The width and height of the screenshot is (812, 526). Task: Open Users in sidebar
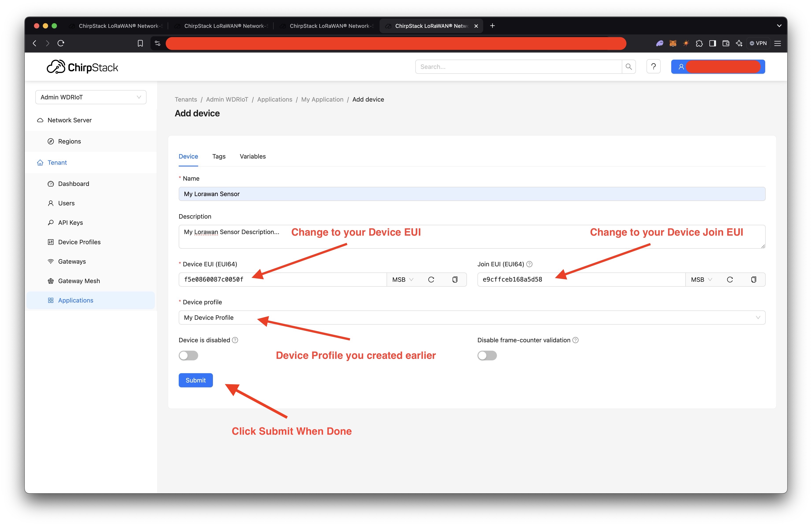point(91,203)
